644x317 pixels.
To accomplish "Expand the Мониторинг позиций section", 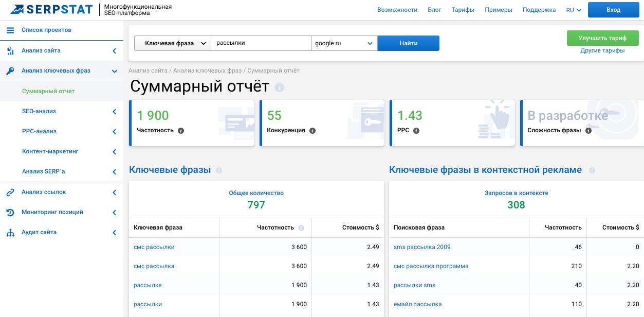I will pyautogui.click(x=114, y=213).
